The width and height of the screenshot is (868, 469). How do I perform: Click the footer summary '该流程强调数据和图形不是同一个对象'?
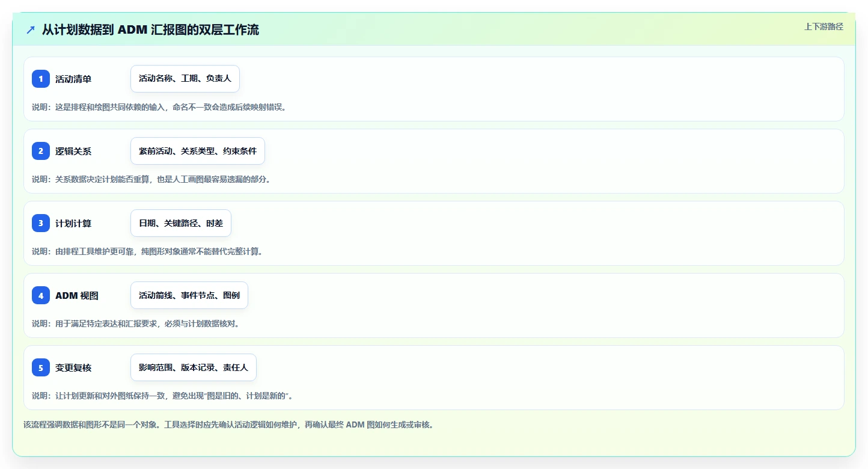pyautogui.click(x=228, y=425)
